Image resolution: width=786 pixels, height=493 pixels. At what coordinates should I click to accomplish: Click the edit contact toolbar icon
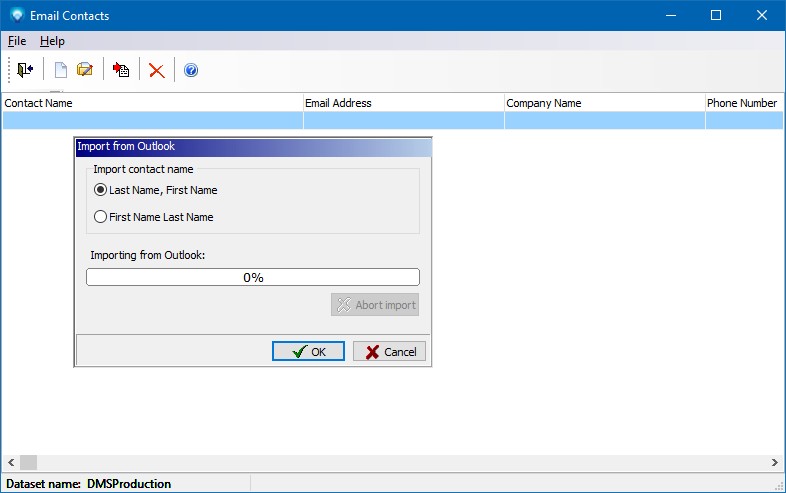[85, 70]
